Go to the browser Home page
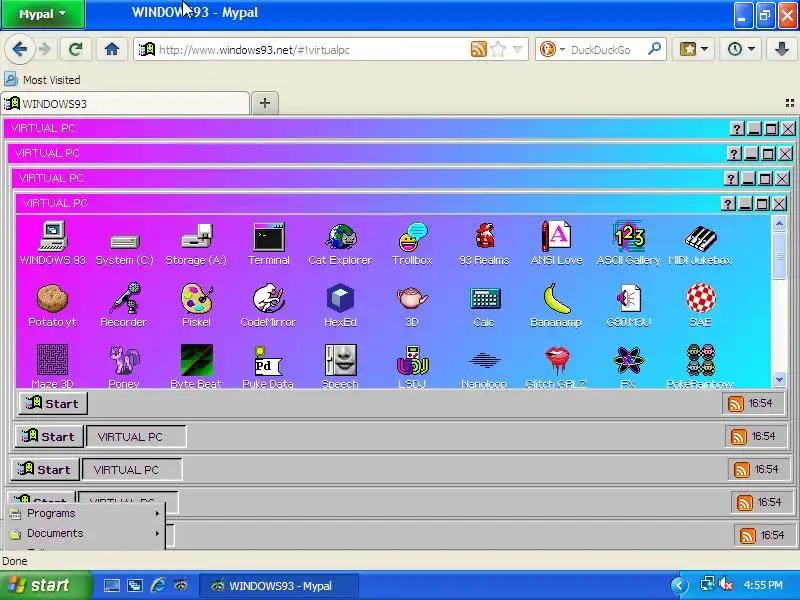 click(112, 49)
